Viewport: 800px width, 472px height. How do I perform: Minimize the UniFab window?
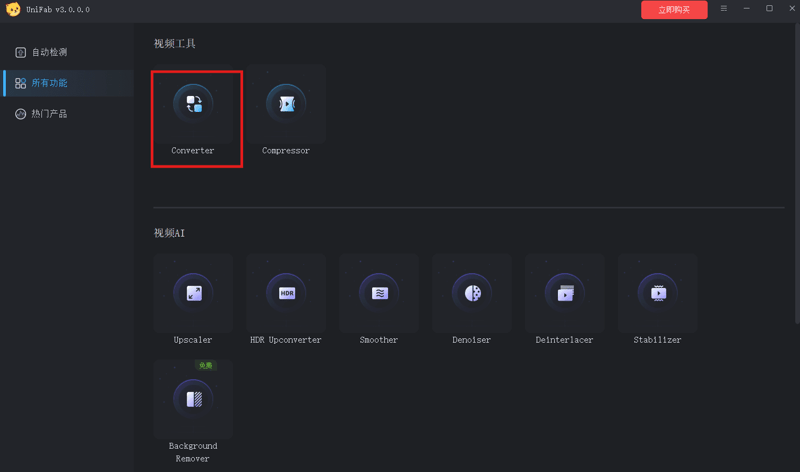point(747,9)
